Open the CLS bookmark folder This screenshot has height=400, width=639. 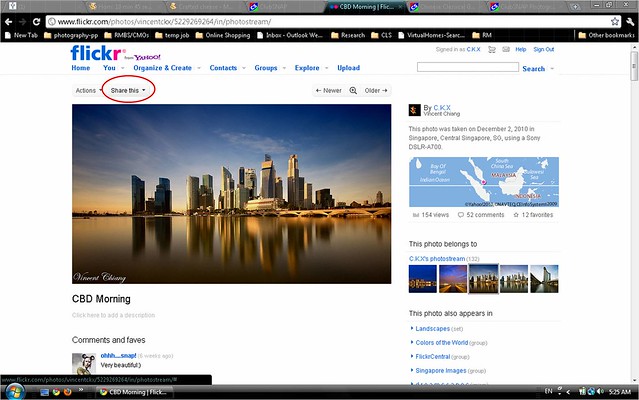(381, 35)
